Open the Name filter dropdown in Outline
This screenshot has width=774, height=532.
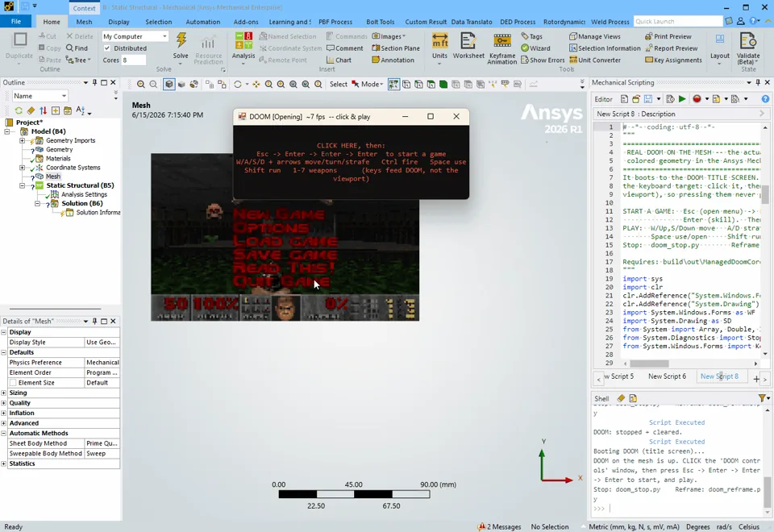pos(64,96)
